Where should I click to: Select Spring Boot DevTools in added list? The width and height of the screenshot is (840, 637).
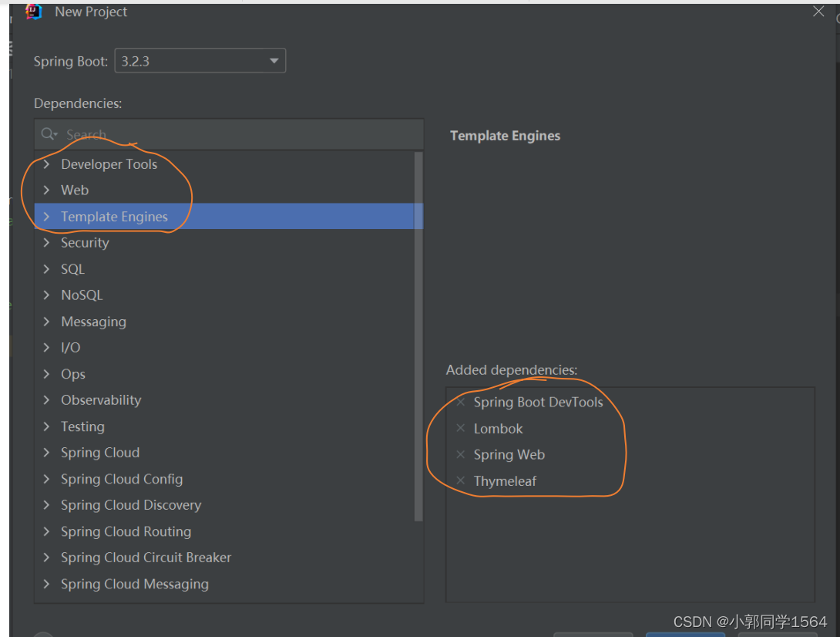coord(538,403)
